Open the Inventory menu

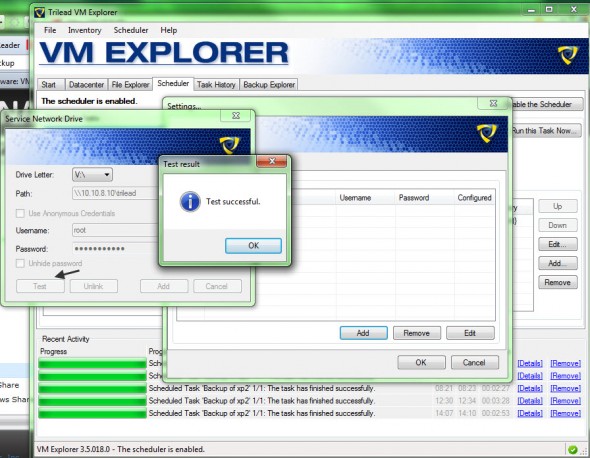pos(85,30)
